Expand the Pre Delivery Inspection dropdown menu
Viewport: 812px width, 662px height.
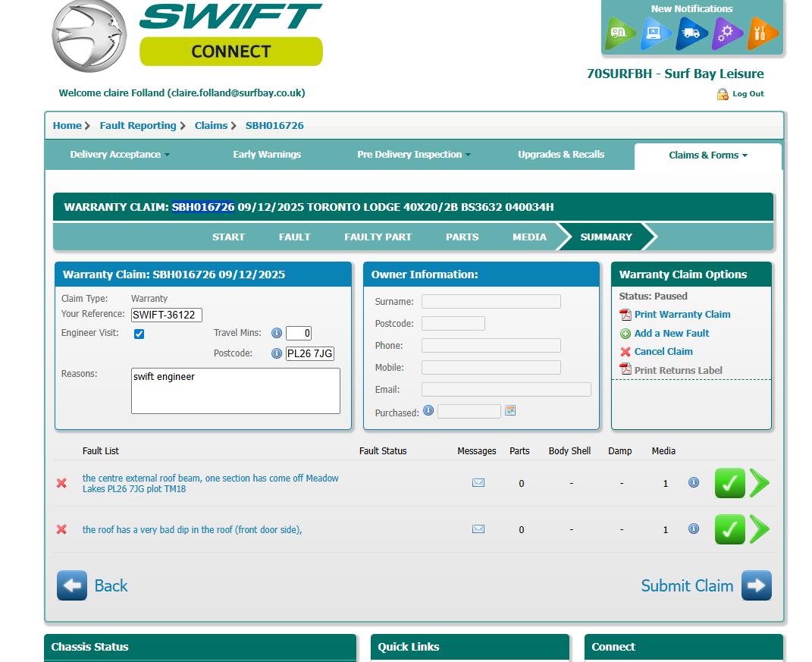tap(414, 155)
